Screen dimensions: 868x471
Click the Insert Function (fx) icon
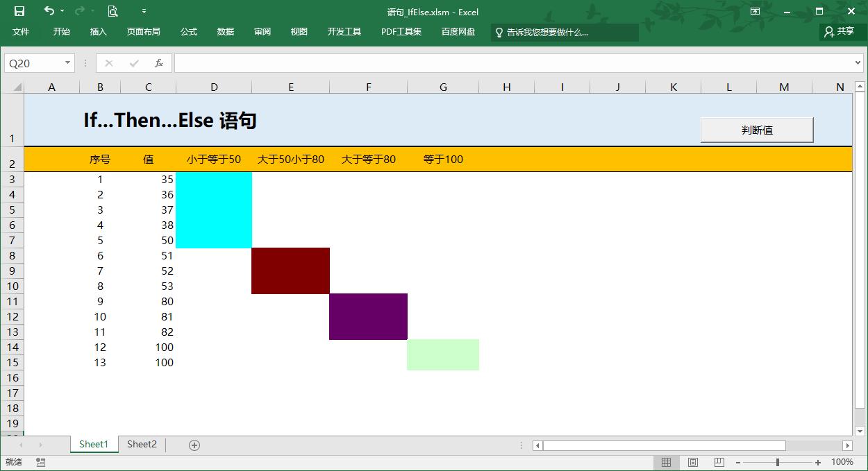point(159,62)
